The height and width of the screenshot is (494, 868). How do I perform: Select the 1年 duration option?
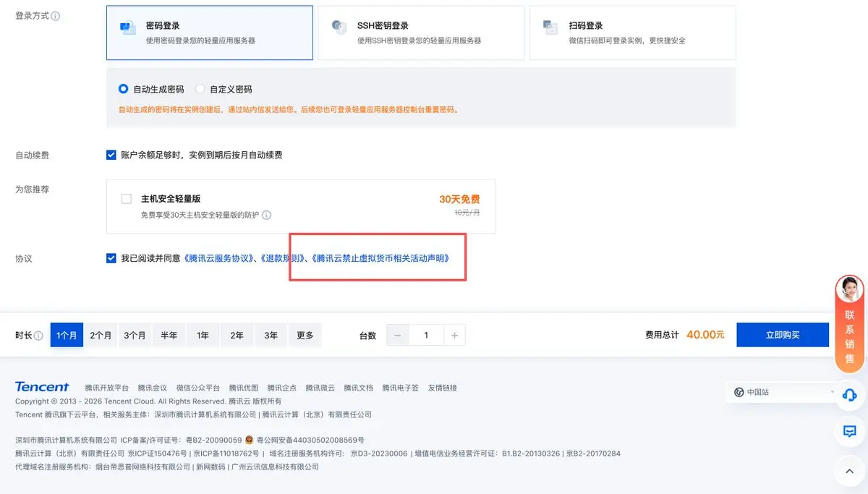(203, 336)
